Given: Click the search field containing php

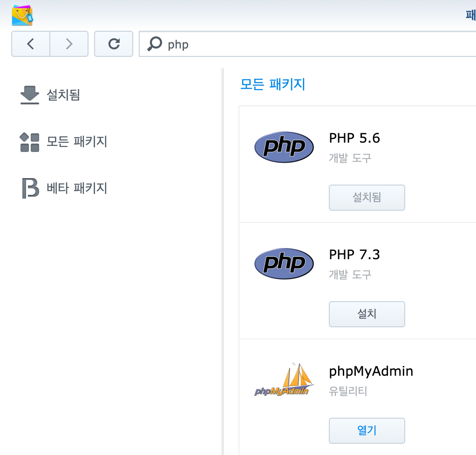Looking at the screenshot, I should click(x=307, y=44).
